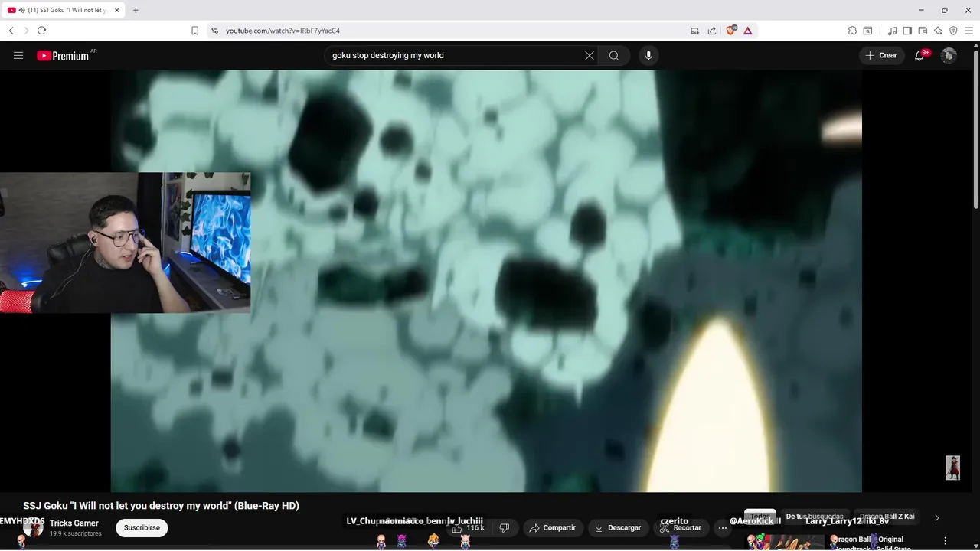Open the Brave Wallet icon

[x=923, y=31]
